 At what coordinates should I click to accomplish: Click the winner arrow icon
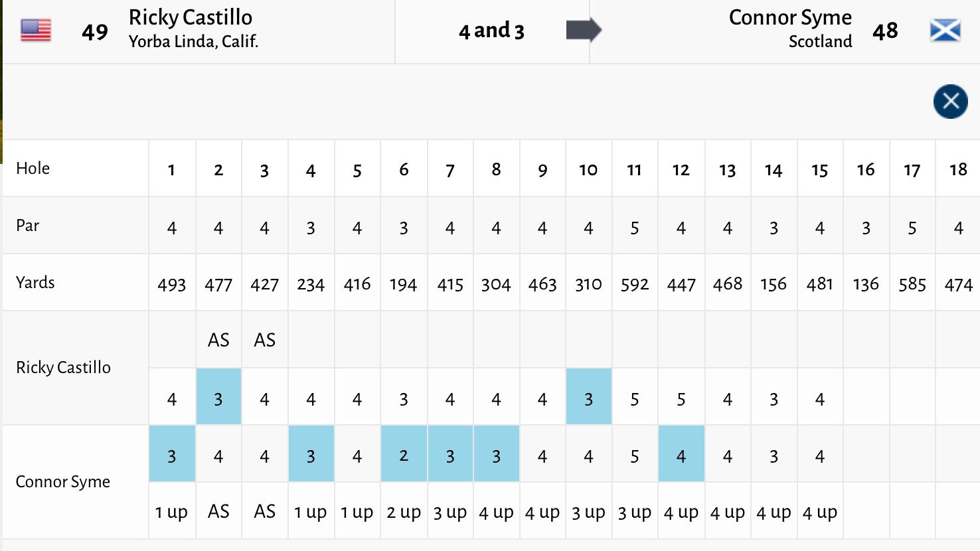pos(583,31)
